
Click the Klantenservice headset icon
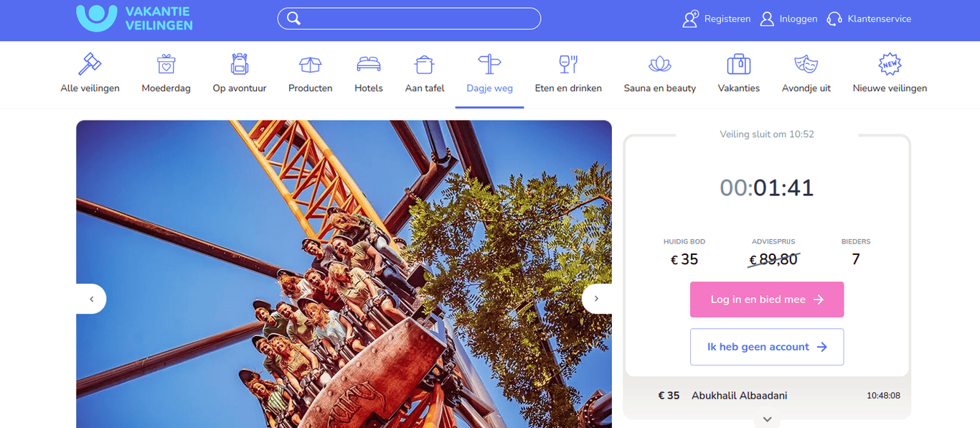[833, 18]
